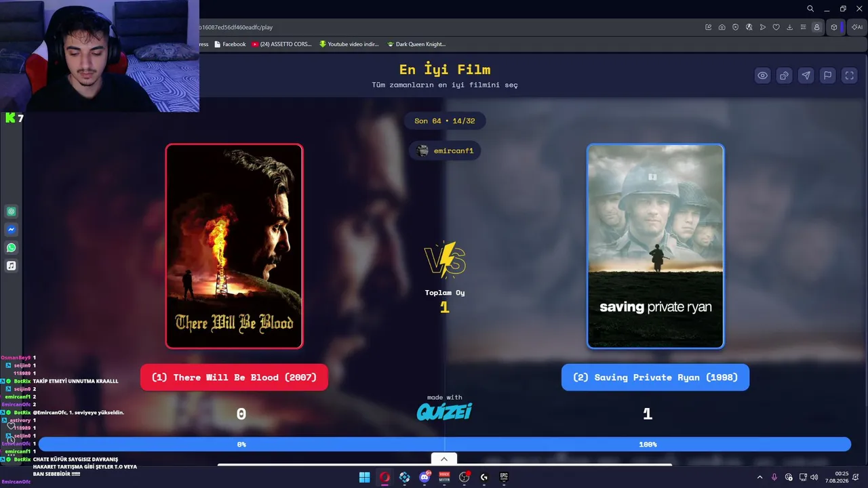Open the browser search magnifier icon
This screenshot has width=868, height=488.
point(810,9)
